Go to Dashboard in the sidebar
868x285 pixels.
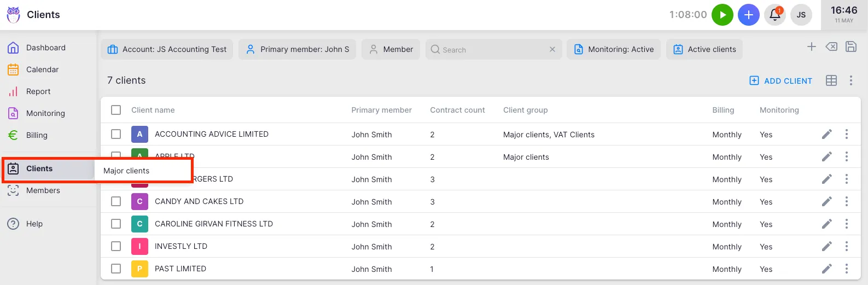45,48
